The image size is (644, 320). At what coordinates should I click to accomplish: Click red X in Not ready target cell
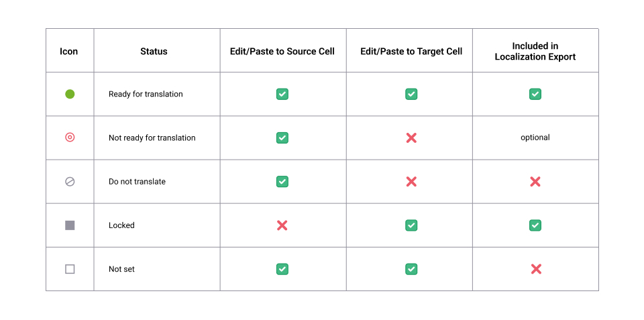[x=411, y=138]
